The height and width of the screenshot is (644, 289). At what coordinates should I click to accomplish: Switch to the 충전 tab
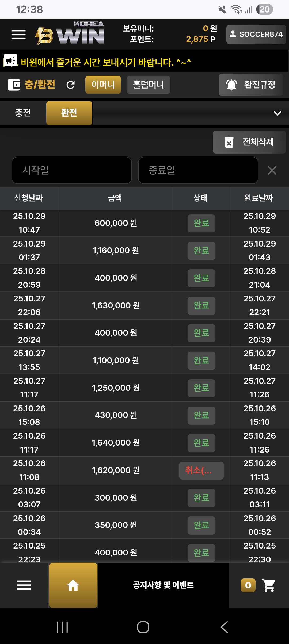click(x=23, y=113)
